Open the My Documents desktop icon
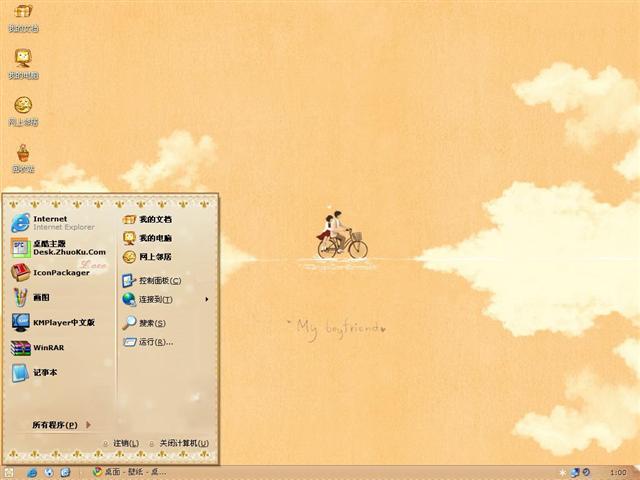The image size is (640, 480). pyautogui.click(x=23, y=17)
